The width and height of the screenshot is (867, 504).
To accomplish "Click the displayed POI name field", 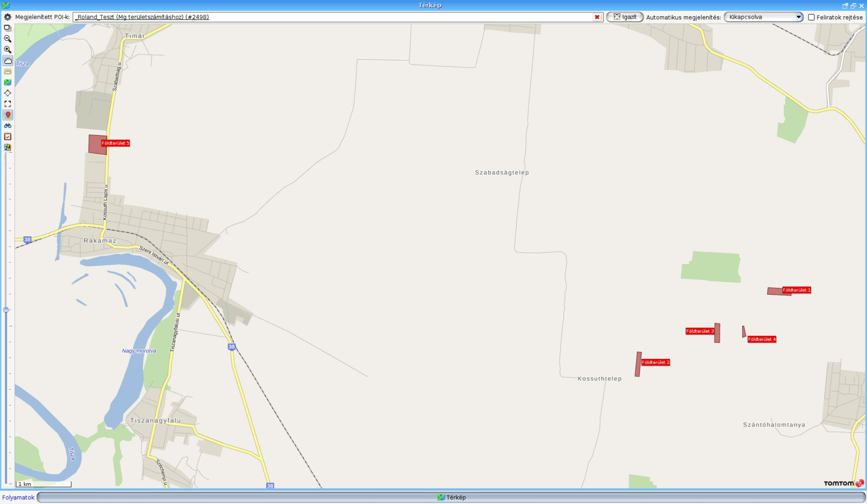I will click(325, 17).
